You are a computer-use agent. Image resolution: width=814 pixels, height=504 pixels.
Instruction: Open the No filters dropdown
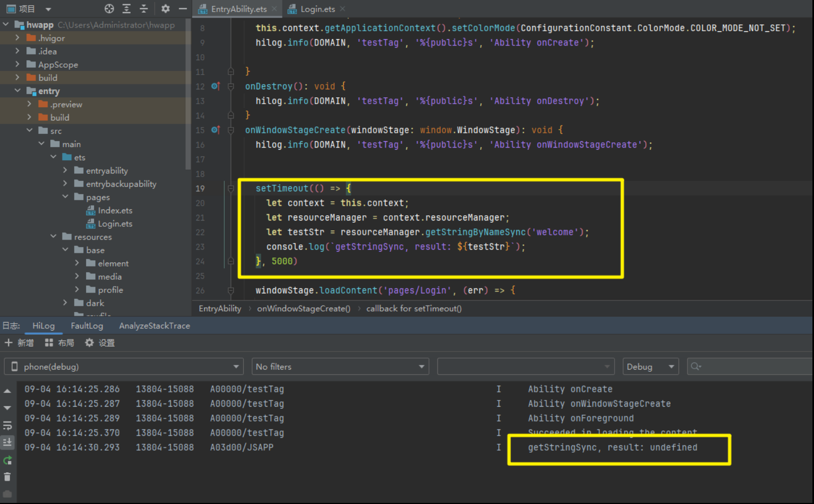click(x=340, y=366)
